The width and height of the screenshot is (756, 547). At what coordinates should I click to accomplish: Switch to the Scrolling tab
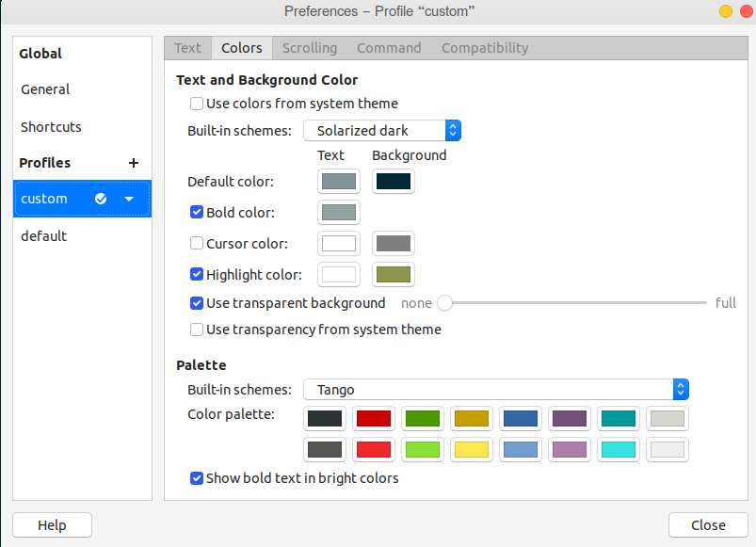click(309, 48)
